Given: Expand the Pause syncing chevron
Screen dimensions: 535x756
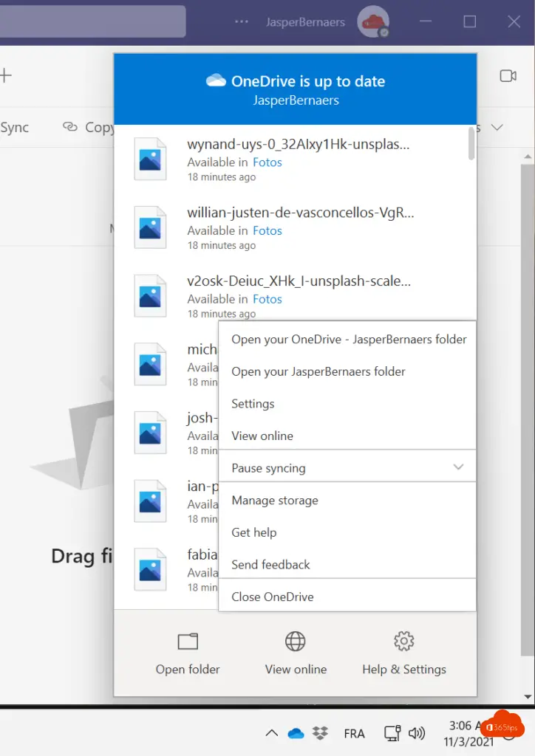Looking at the screenshot, I should pos(458,467).
